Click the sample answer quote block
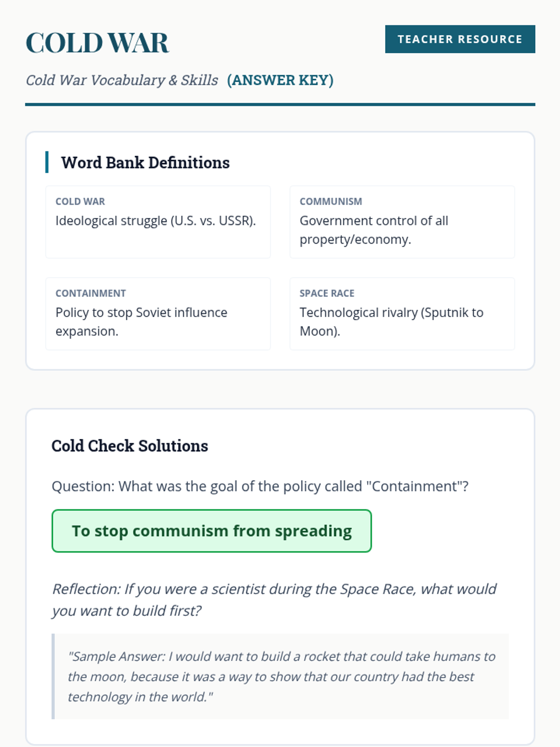The width and height of the screenshot is (560, 747). click(x=280, y=677)
